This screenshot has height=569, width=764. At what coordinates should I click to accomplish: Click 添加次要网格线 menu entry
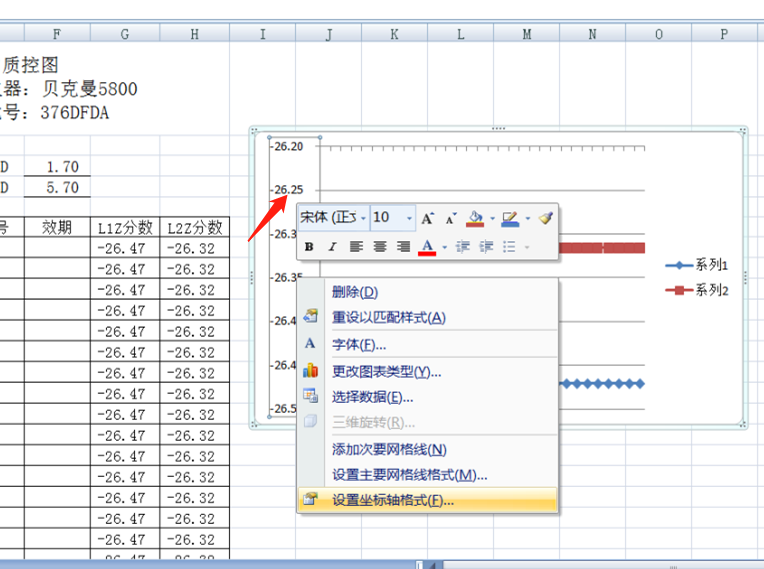pyautogui.click(x=389, y=450)
